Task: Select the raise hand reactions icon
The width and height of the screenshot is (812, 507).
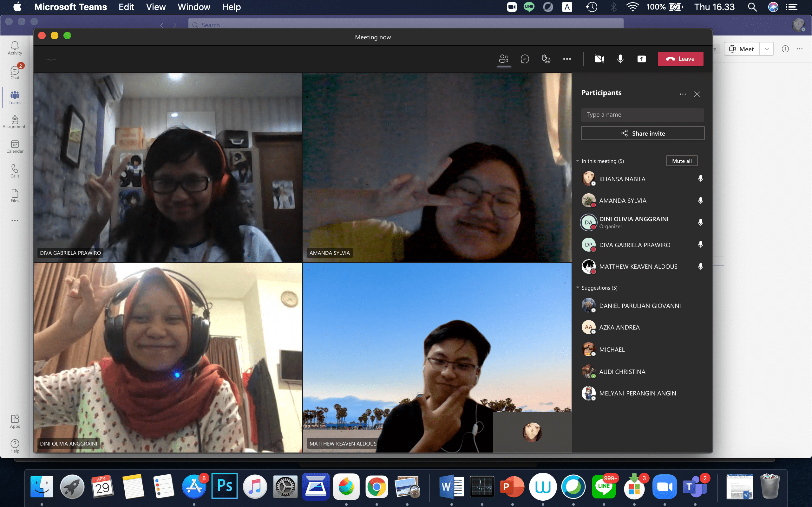Action: (x=546, y=59)
